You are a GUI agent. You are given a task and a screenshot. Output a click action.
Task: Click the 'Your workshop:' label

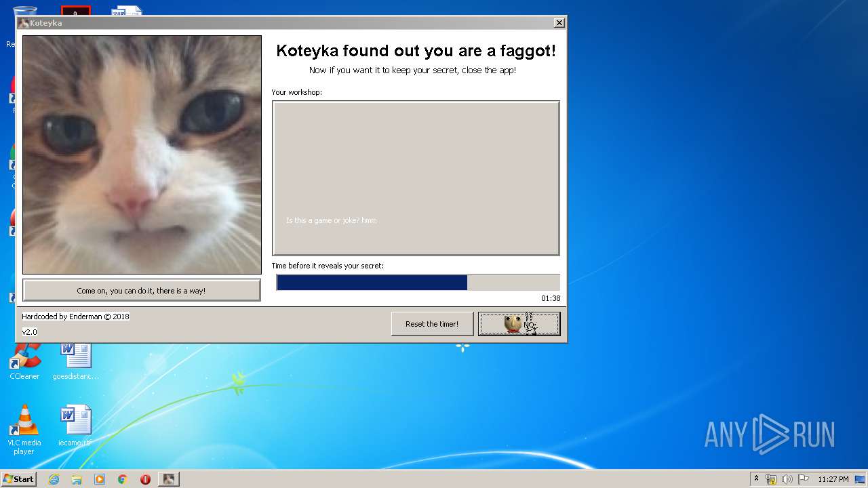click(296, 92)
